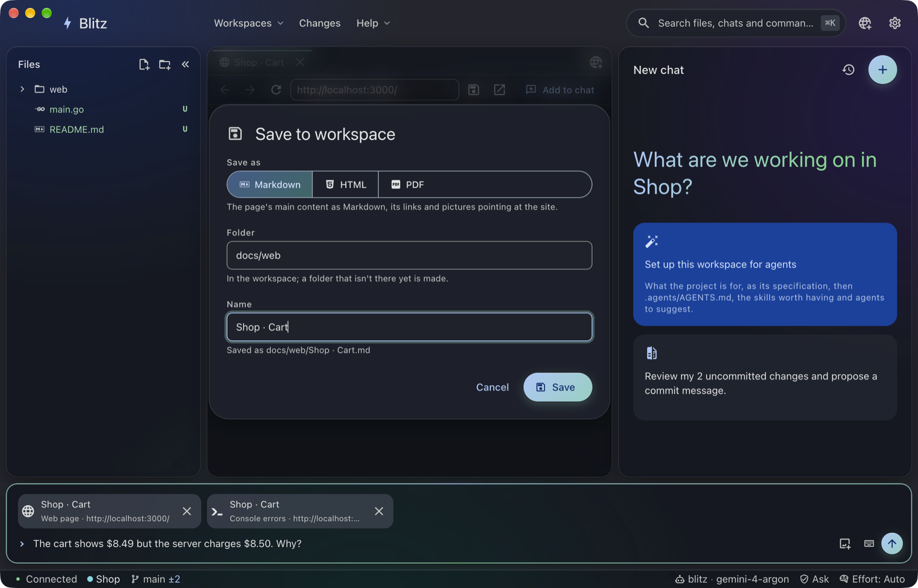Choose Set up this workspace for agents card
918x588 pixels.
click(765, 274)
